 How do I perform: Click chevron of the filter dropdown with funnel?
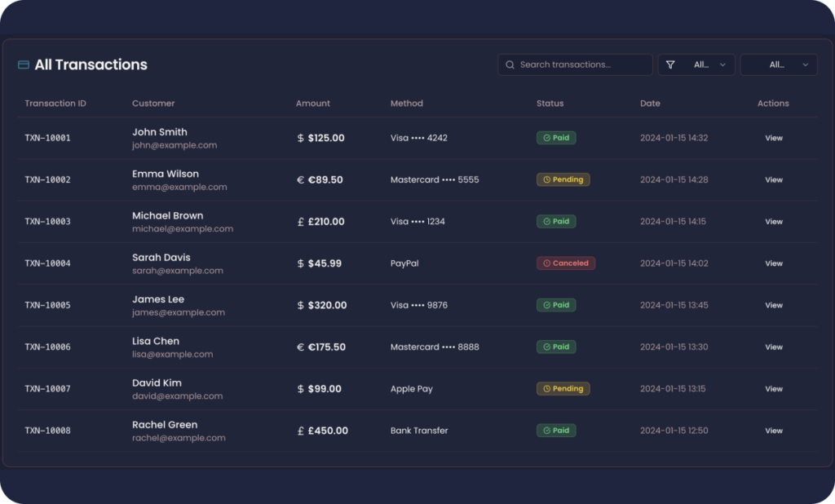[722, 64]
